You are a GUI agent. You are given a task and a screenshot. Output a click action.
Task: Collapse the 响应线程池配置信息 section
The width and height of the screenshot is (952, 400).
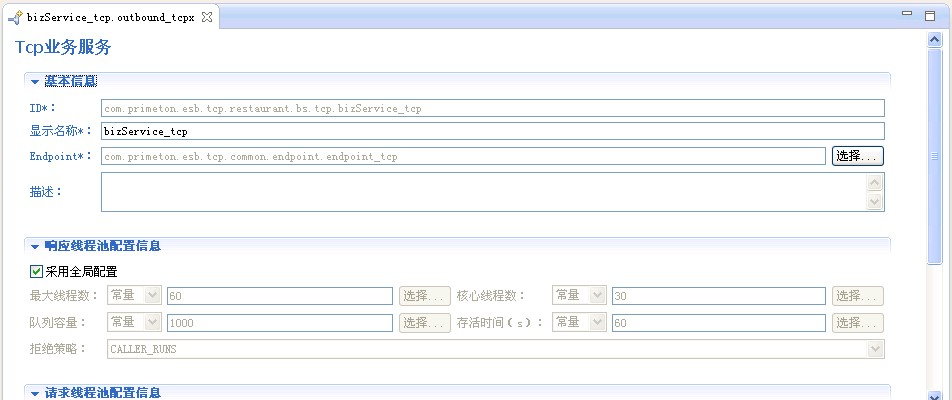35,246
